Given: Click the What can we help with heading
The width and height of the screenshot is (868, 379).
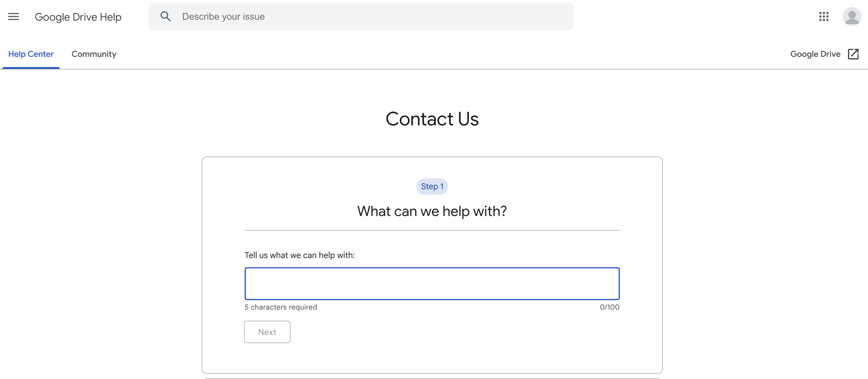Looking at the screenshot, I should click(432, 211).
